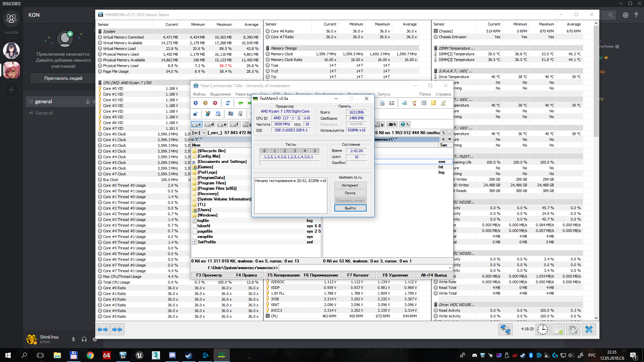Open the Справка menu

(443, 94)
